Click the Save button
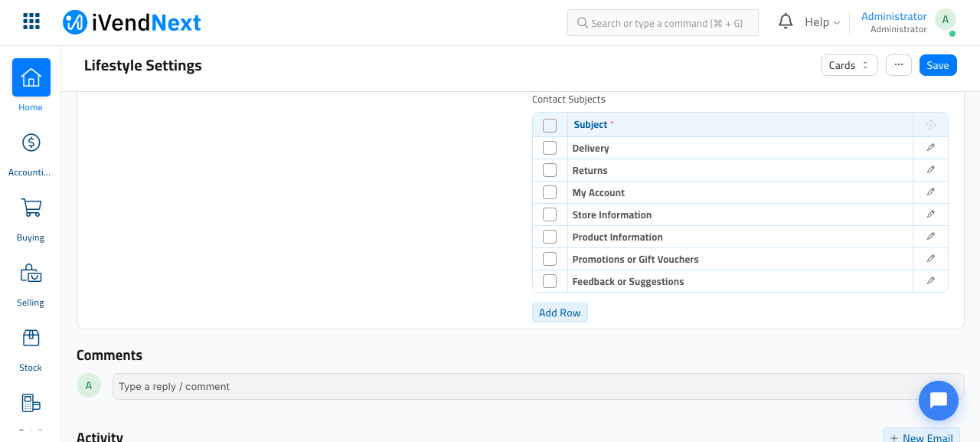 click(x=938, y=65)
